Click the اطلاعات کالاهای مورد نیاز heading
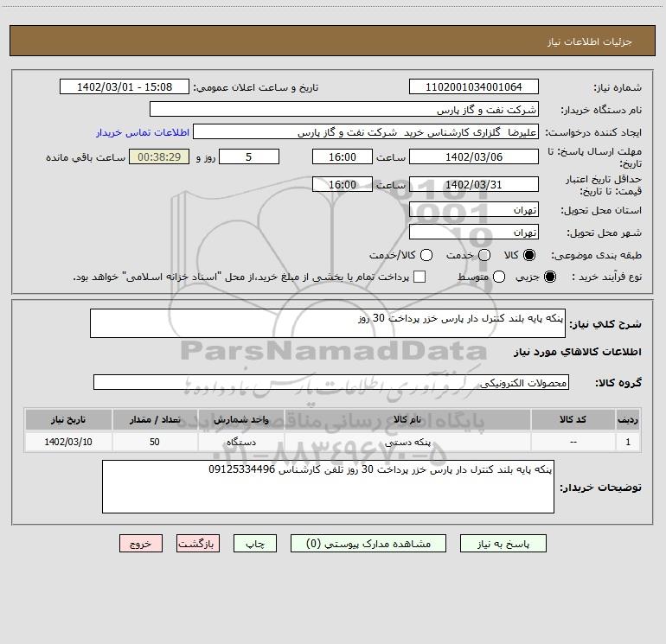The height and width of the screenshot is (644, 666). point(577,352)
